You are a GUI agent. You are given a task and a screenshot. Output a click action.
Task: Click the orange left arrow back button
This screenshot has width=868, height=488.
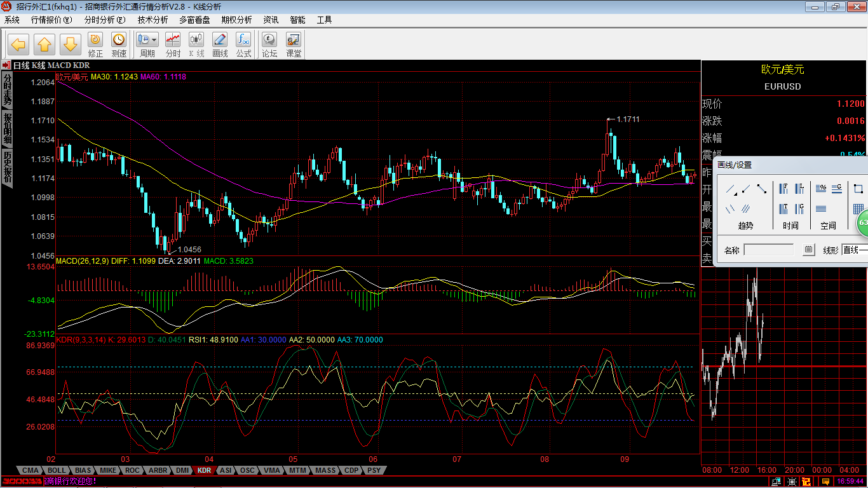click(x=18, y=45)
